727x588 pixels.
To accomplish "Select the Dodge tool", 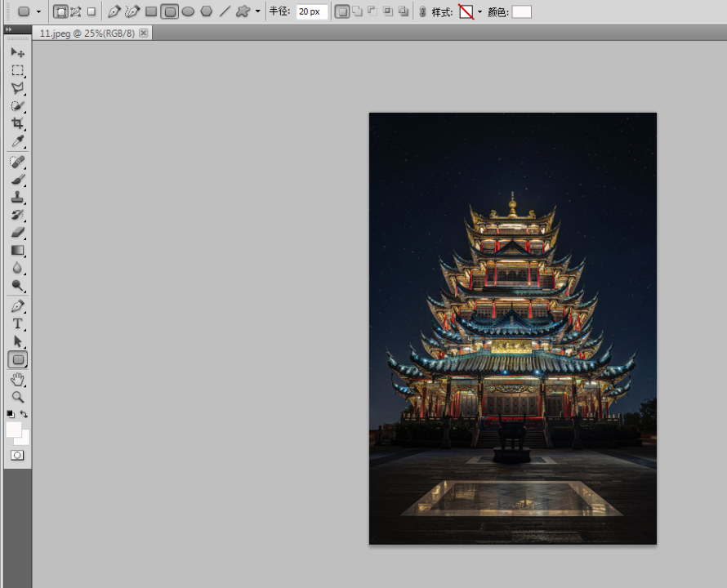I will coord(18,285).
